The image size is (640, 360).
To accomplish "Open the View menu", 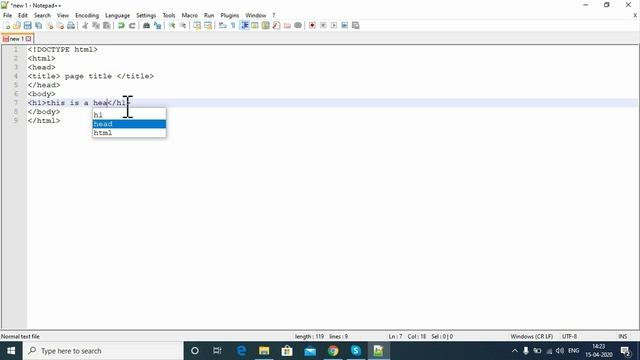I will coord(63,15).
